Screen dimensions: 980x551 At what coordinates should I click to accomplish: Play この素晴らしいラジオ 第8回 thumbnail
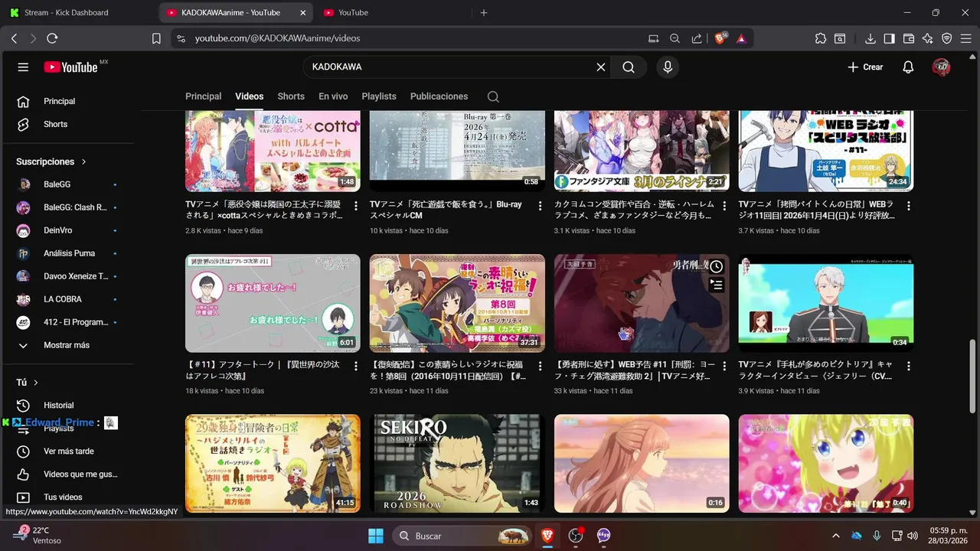[457, 303]
